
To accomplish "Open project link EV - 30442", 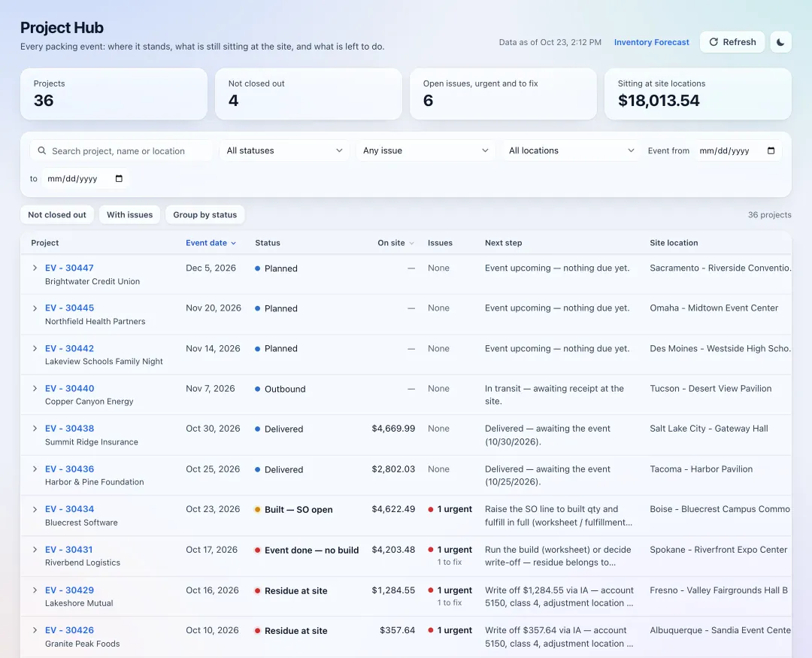I will [x=69, y=348].
